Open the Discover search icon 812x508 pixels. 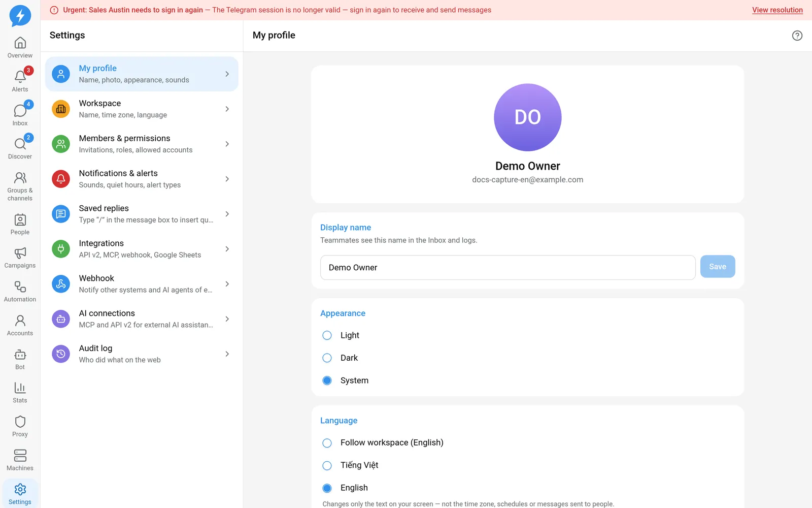coord(20,144)
